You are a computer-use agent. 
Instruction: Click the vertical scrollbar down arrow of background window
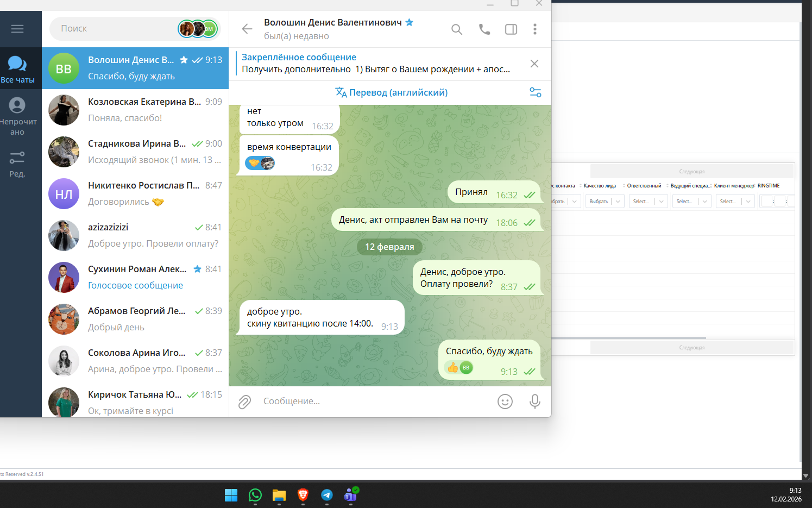click(x=806, y=475)
